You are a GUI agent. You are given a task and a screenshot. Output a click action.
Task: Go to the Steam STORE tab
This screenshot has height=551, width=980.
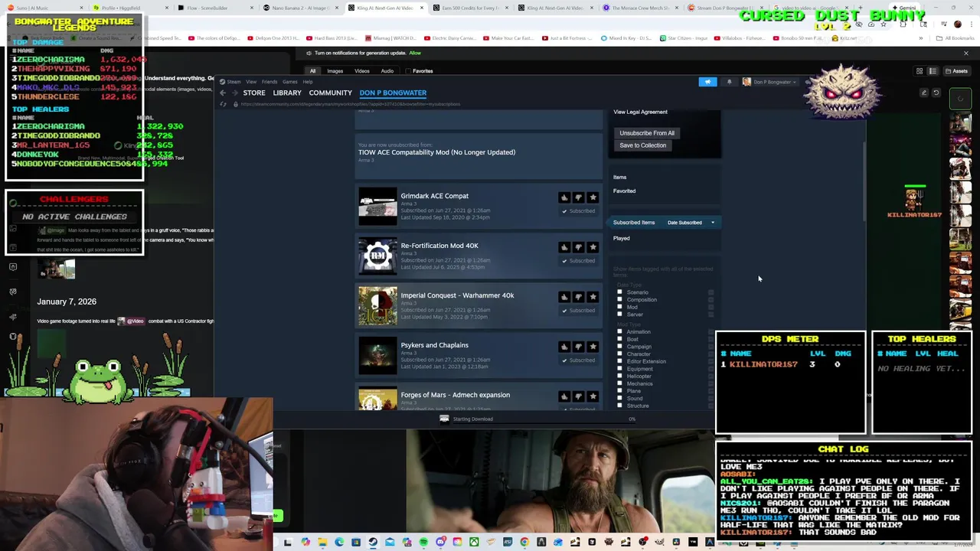(254, 93)
